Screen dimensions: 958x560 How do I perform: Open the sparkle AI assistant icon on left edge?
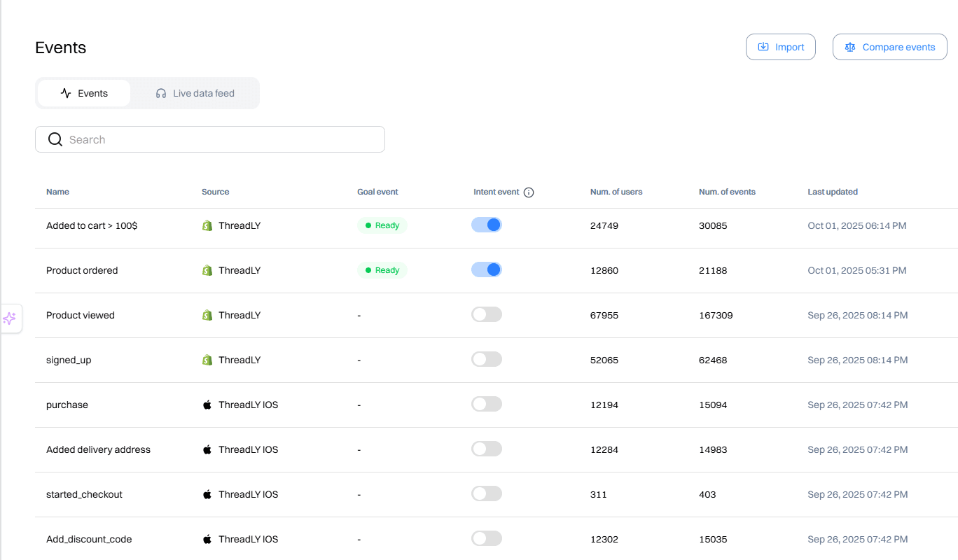pyautogui.click(x=11, y=318)
